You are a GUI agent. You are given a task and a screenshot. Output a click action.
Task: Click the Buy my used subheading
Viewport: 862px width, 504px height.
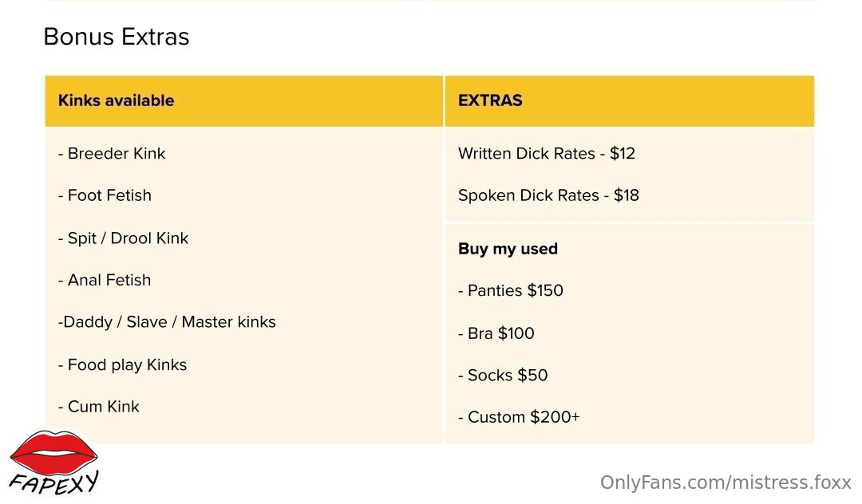coord(508,250)
